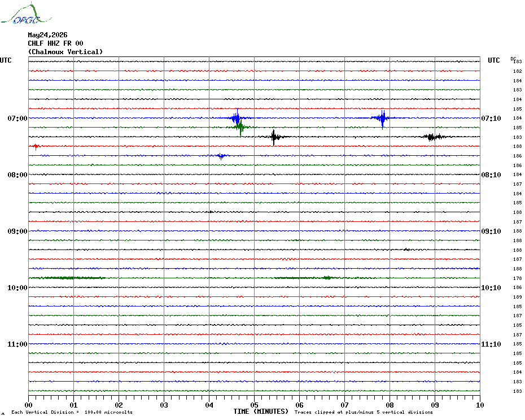
Task: Click the 08:00 UTC time label
Action: point(17,175)
